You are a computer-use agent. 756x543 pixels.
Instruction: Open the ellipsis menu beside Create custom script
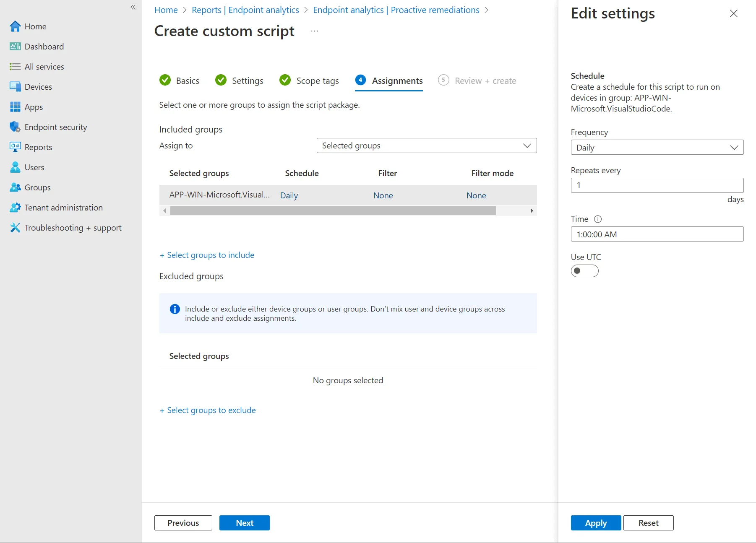(x=315, y=31)
